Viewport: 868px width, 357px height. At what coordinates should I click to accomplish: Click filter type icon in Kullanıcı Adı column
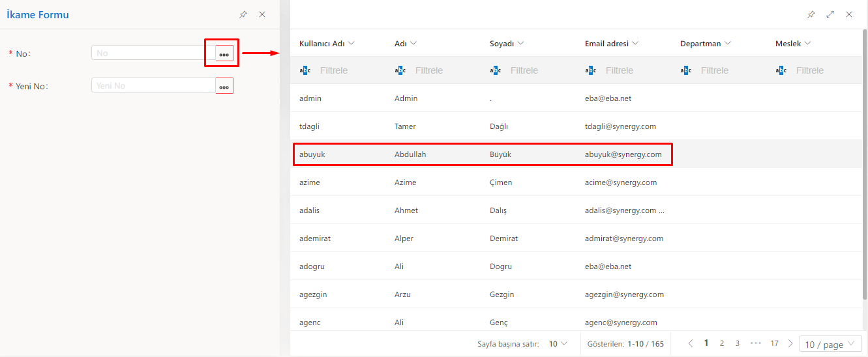coord(305,70)
